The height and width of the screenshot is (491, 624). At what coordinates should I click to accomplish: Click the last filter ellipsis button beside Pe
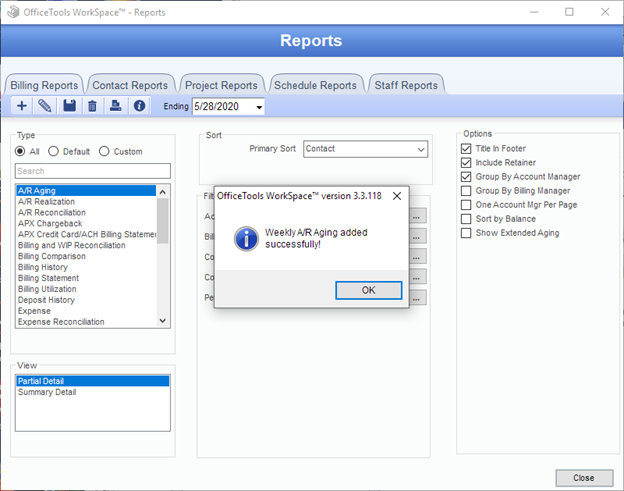(x=417, y=298)
